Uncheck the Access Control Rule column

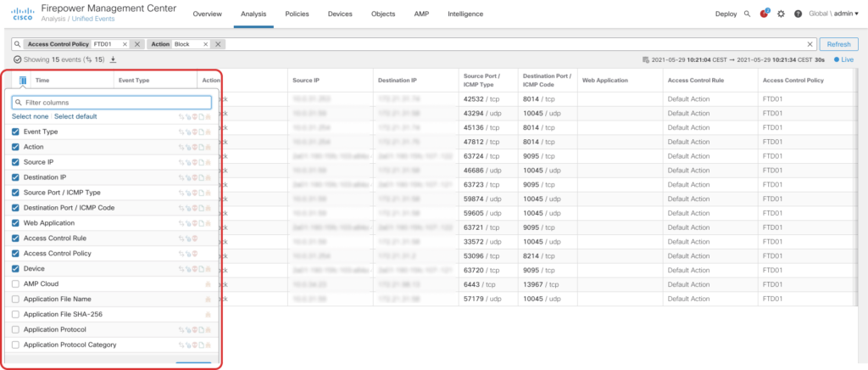coord(15,238)
